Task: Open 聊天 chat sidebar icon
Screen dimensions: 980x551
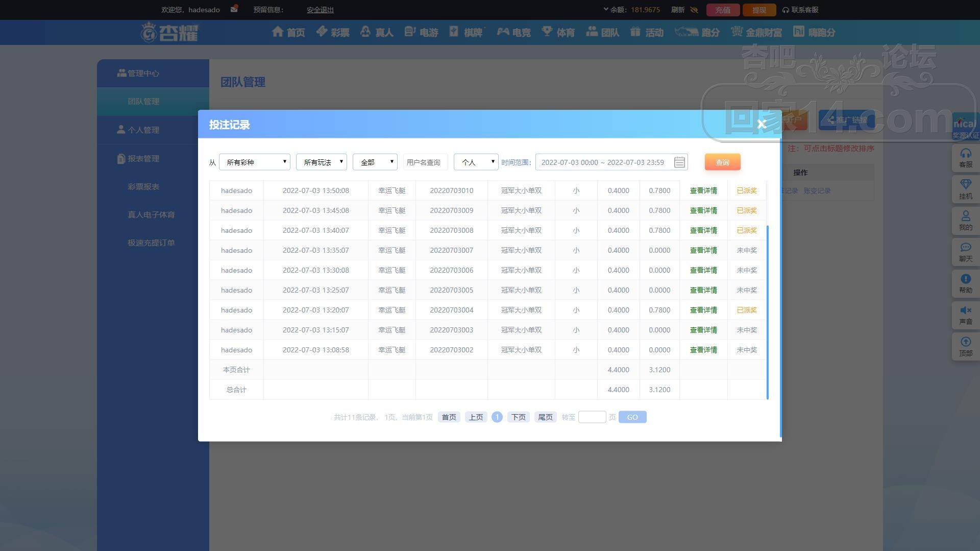Action: 966,252
